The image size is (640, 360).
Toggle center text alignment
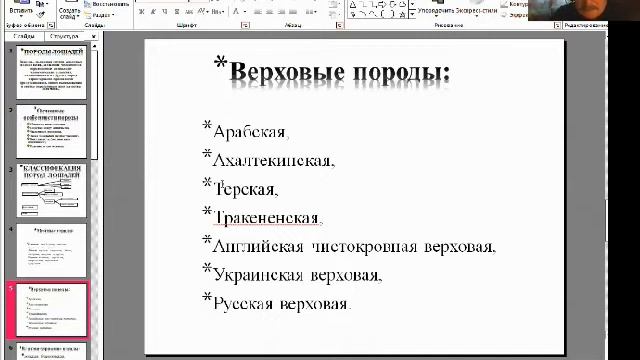pos(269,12)
